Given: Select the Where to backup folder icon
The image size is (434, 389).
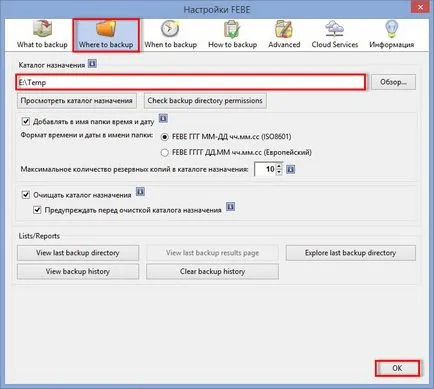Looking at the screenshot, I should (106, 29).
